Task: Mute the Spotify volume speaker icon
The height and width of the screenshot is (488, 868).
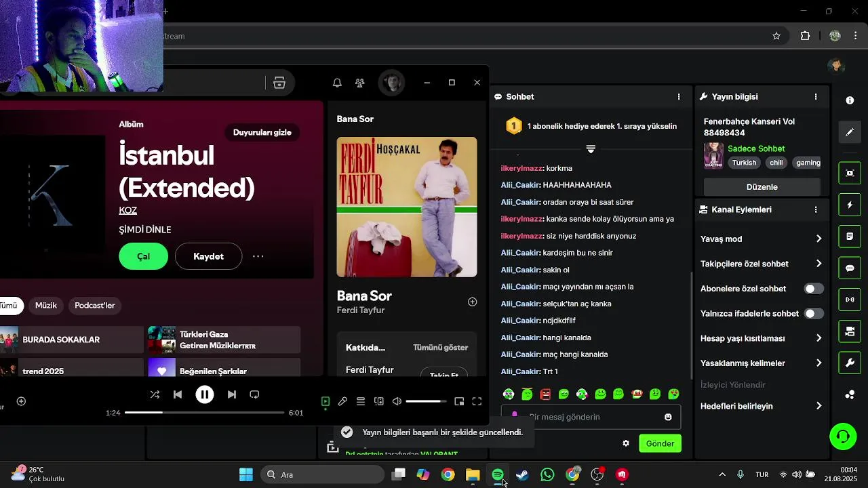Action: [x=397, y=401]
